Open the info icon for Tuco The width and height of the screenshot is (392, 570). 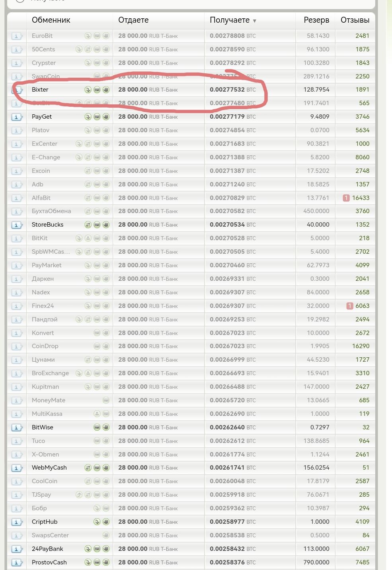(x=16, y=441)
